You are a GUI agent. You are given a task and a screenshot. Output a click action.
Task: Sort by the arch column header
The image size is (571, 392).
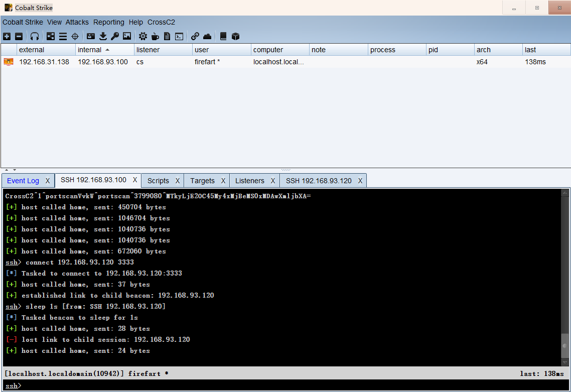click(498, 50)
